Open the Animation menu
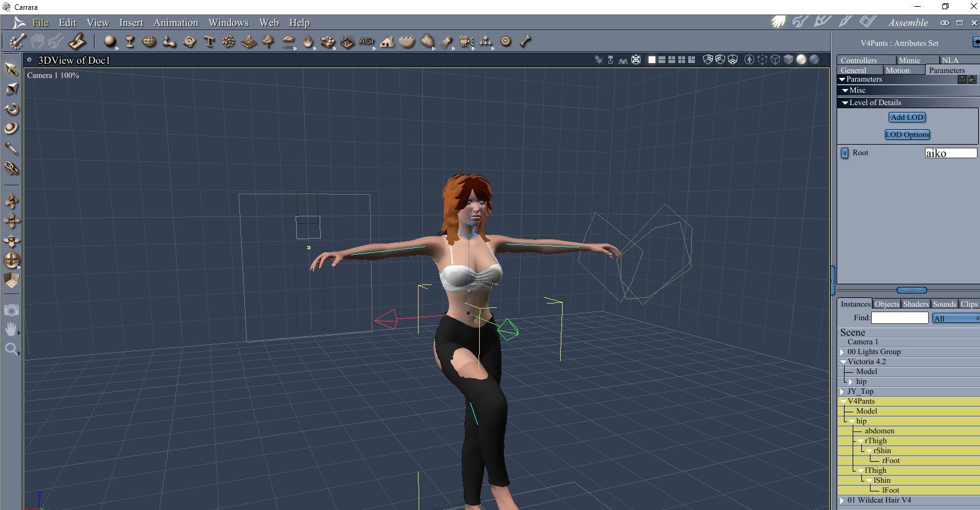Viewport: 980px width, 510px height. tap(176, 22)
